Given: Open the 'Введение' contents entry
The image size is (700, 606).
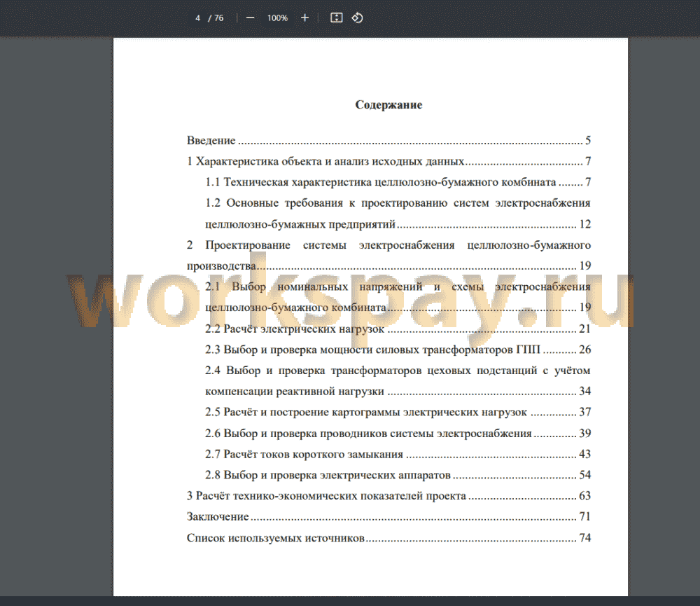Looking at the screenshot, I should [x=388, y=140].
